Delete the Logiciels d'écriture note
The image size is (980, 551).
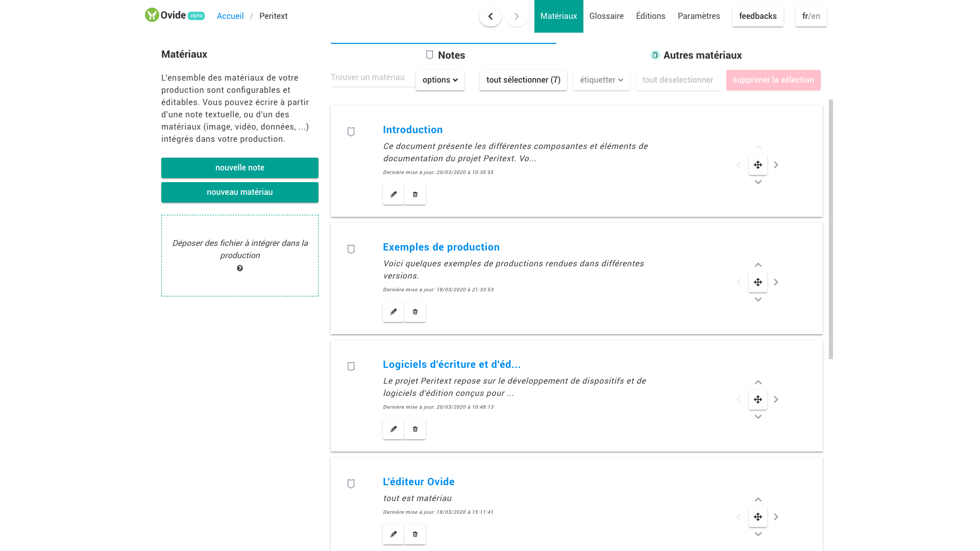point(415,429)
